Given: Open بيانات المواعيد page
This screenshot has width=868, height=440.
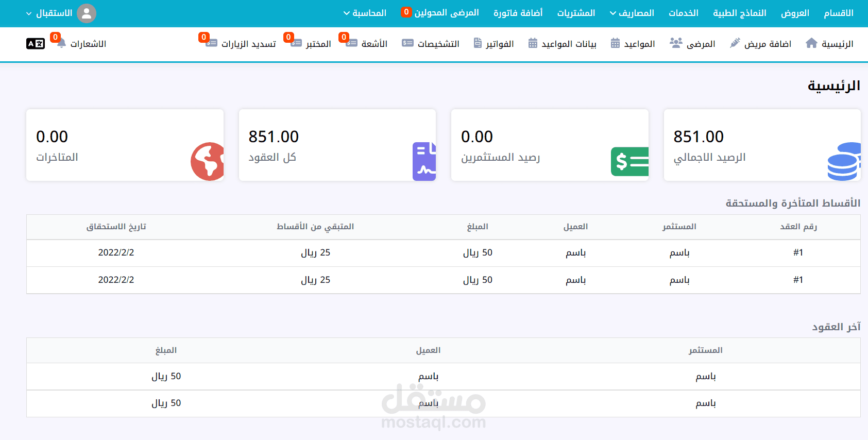Looking at the screenshot, I should pos(569,44).
